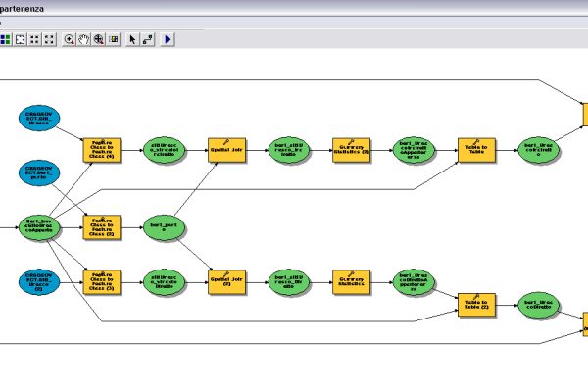Screen dimensions: 588x392
Task: Click the Fixed Zoom In icon
Action: 34,39
